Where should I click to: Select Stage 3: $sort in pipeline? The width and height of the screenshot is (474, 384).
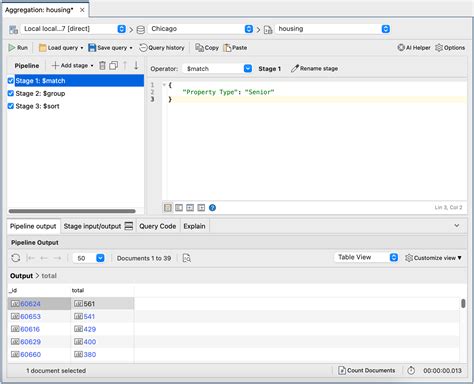click(37, 106)
